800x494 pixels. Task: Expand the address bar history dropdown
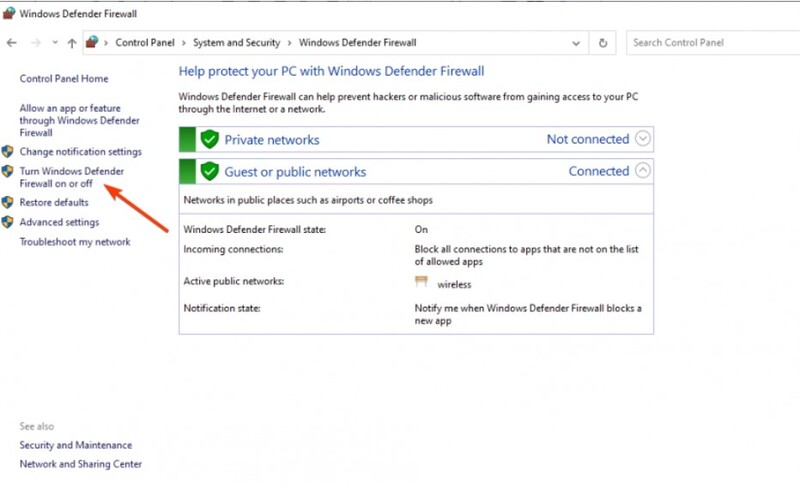click(576, 43)
